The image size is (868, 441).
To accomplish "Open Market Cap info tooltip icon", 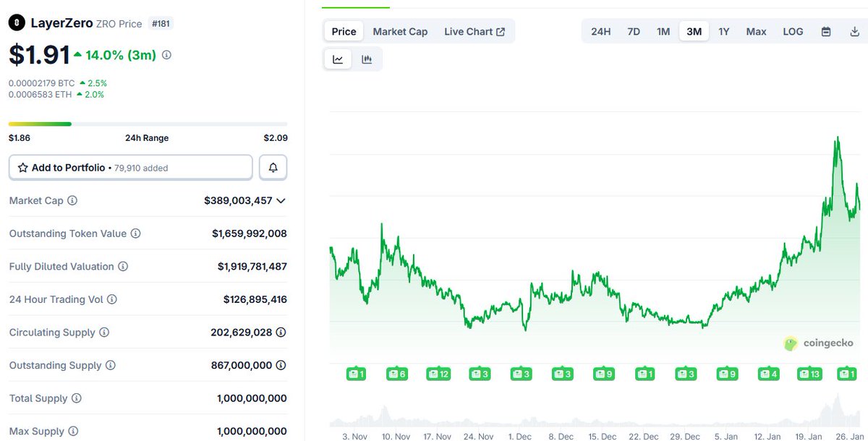I will click(x=72, y=200).
